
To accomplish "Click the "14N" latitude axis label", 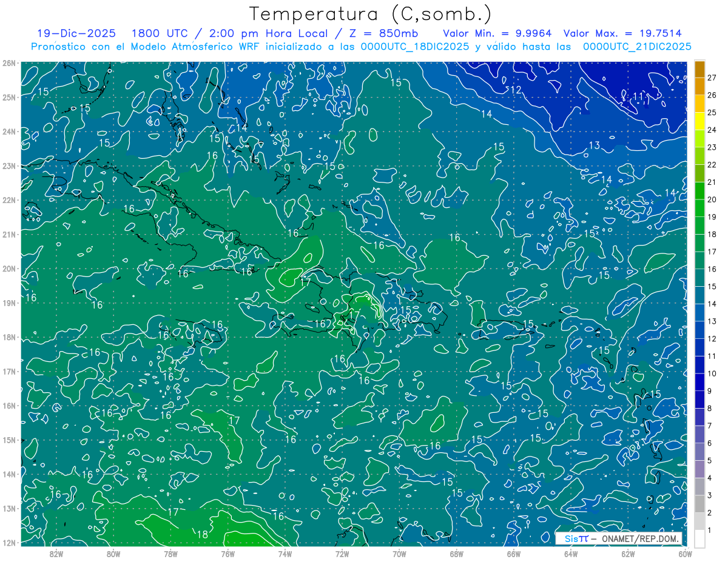I will pyautogui.click(x=8, y=473).
